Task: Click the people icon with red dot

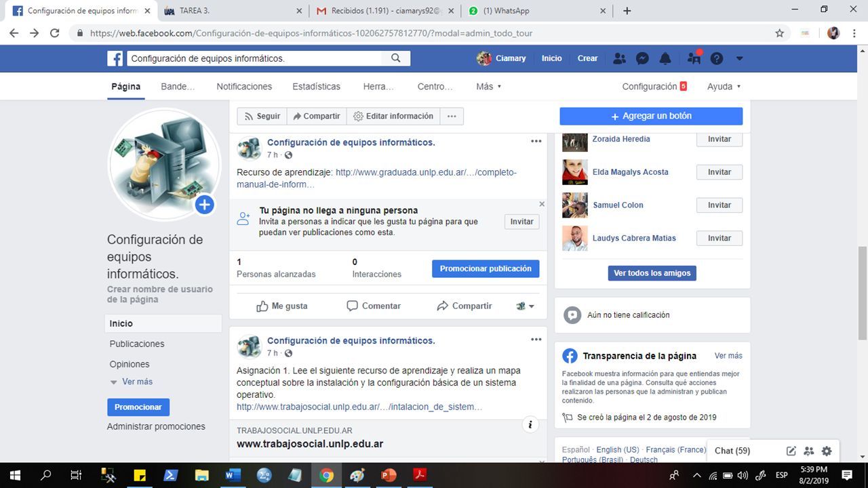Action: pos(694,58)
